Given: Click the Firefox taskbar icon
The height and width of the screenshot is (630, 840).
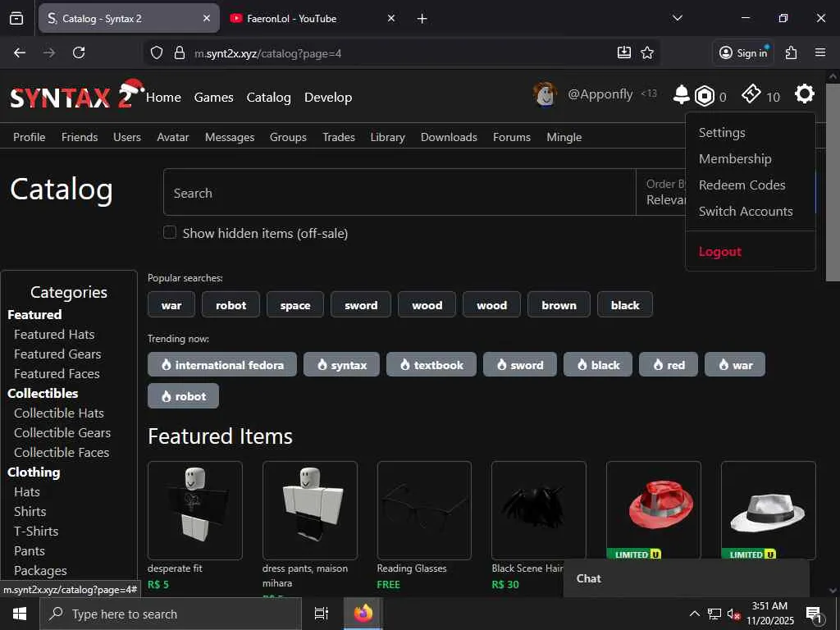Looking at the screenshot, I should (x=363, y=614).
